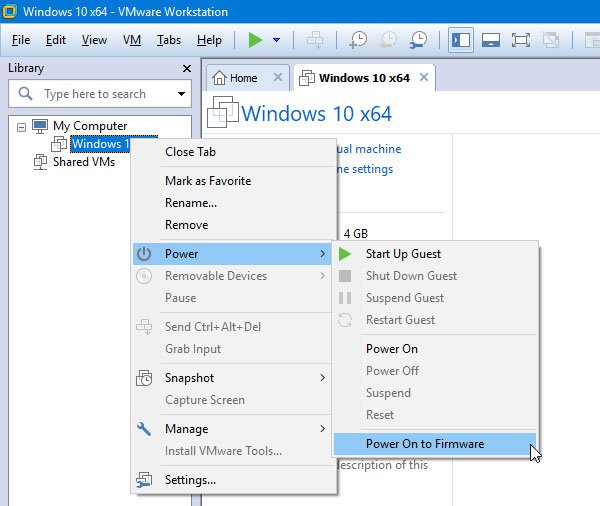
Task: Open the power options dropdown arrow in toolbar
Action: [276, 40]
